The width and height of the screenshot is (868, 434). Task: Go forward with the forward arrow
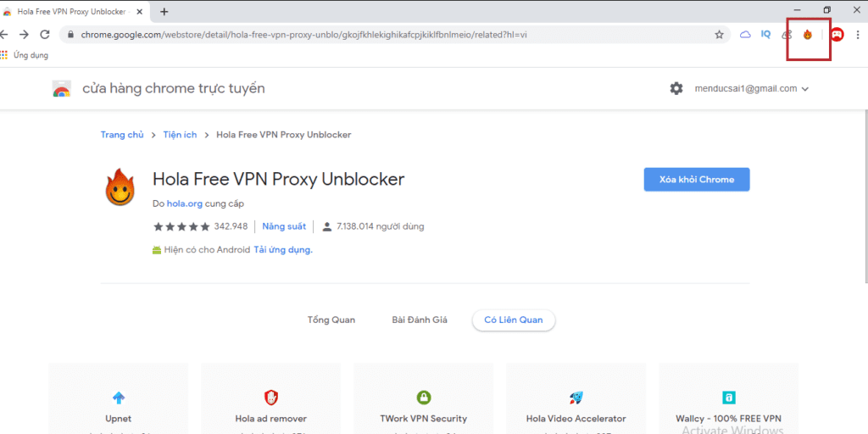[24, 35]
